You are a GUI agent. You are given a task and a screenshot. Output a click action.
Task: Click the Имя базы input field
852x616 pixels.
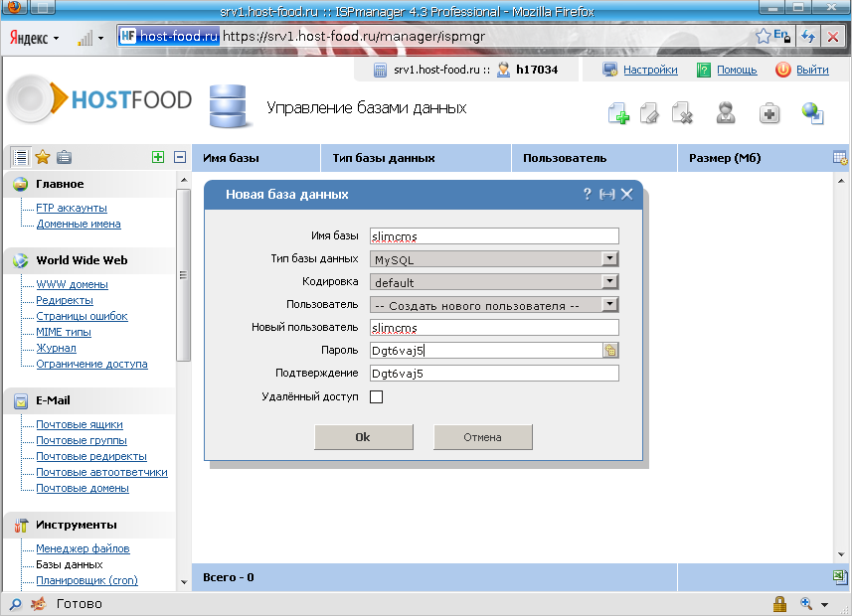(493, 236)
